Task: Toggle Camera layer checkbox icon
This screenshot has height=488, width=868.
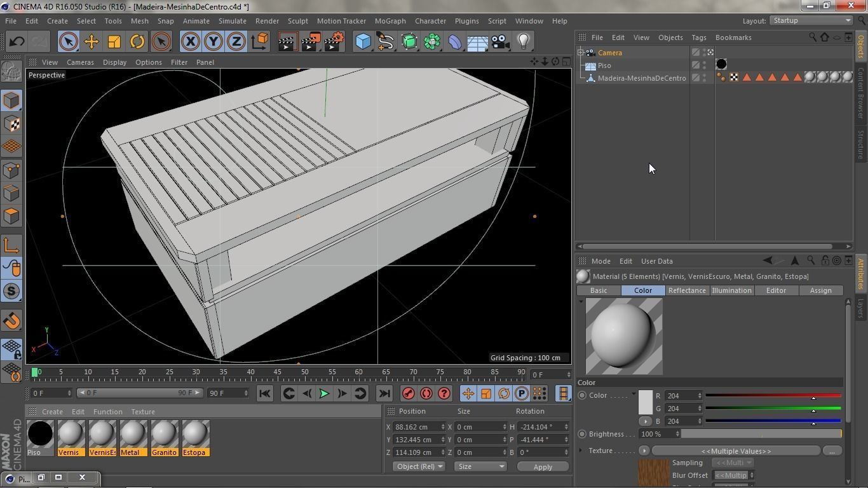Action: tap(696, 53)
